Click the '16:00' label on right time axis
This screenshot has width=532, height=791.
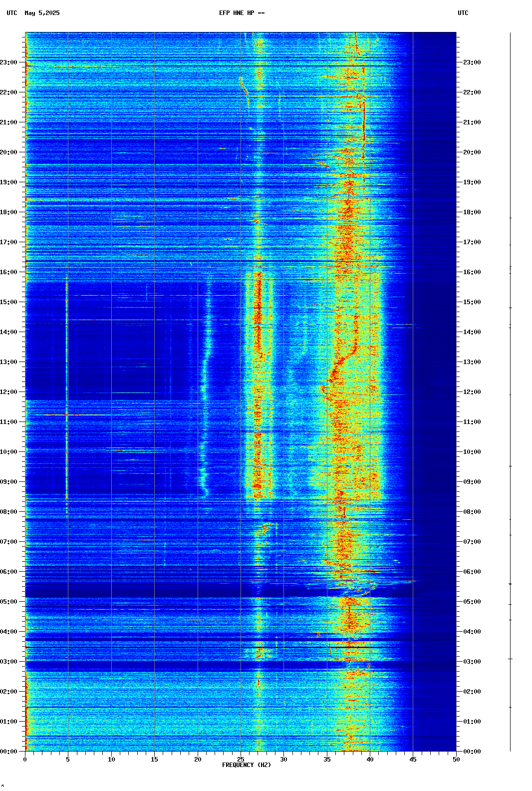pyautogui.click(x=472, y=272)
